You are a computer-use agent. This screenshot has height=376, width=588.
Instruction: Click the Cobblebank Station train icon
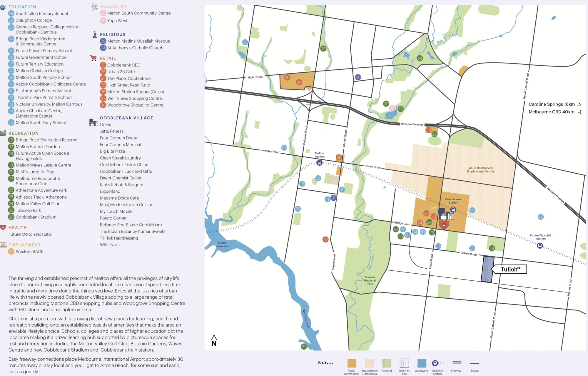click(453, 209)
